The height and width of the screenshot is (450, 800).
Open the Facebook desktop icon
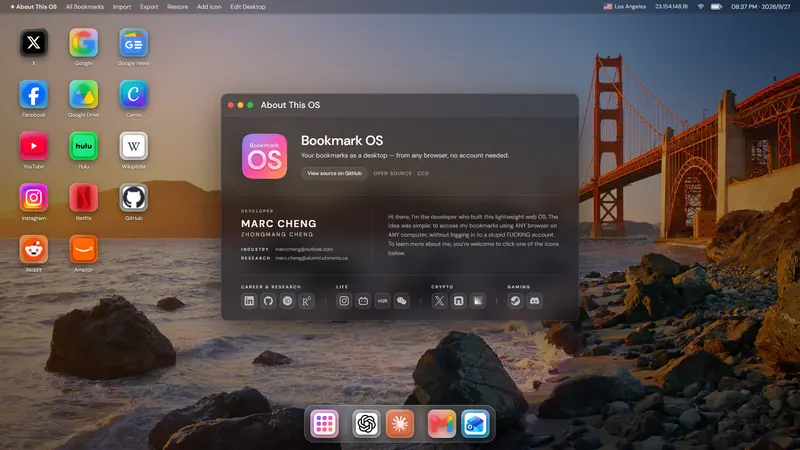(34, 94)
